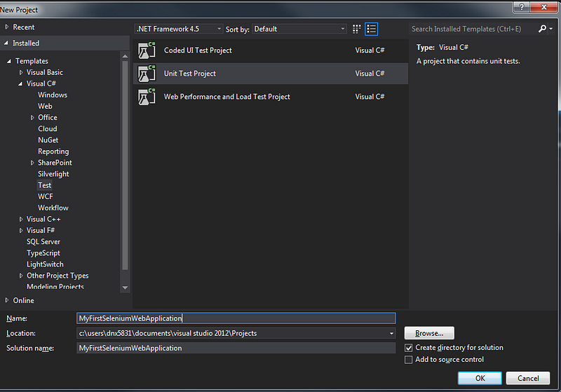The width and height of the screenshot is (561, 392).
Task: Select the Web template category
Action: coord(45,106)
